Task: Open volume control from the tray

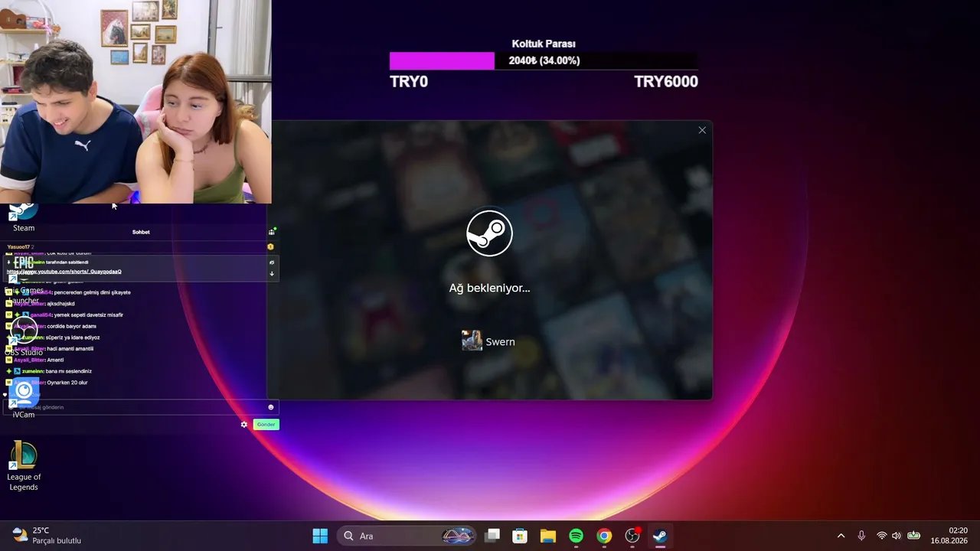Action: (897, 536)
